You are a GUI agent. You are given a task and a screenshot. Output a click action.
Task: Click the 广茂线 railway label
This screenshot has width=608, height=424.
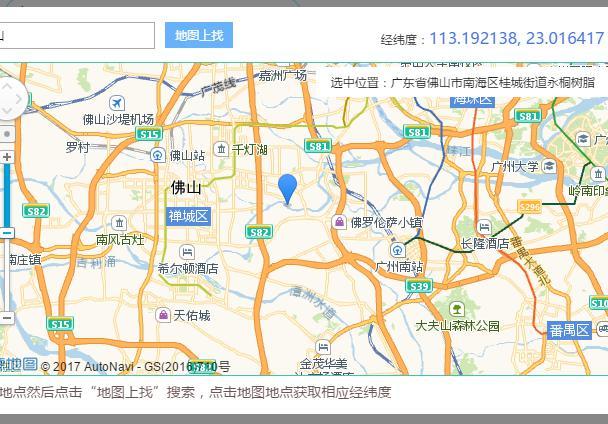[218, 87]
